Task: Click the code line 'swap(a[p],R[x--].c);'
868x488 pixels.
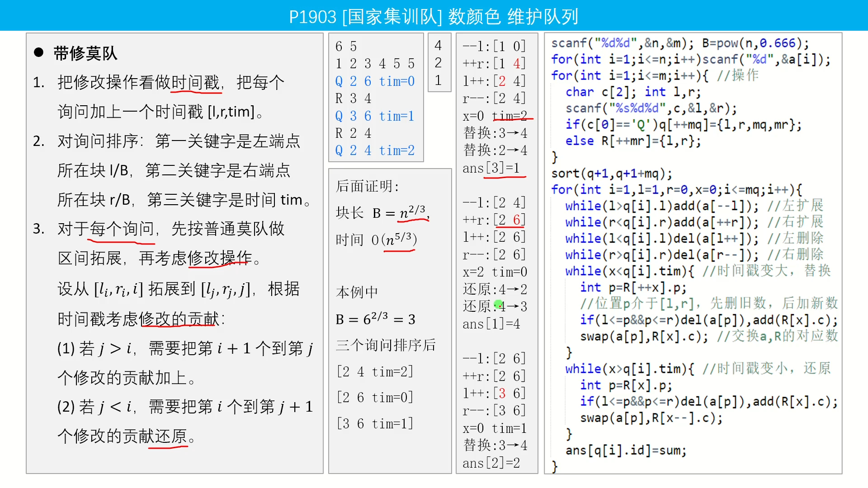Action: coord(651,418)
